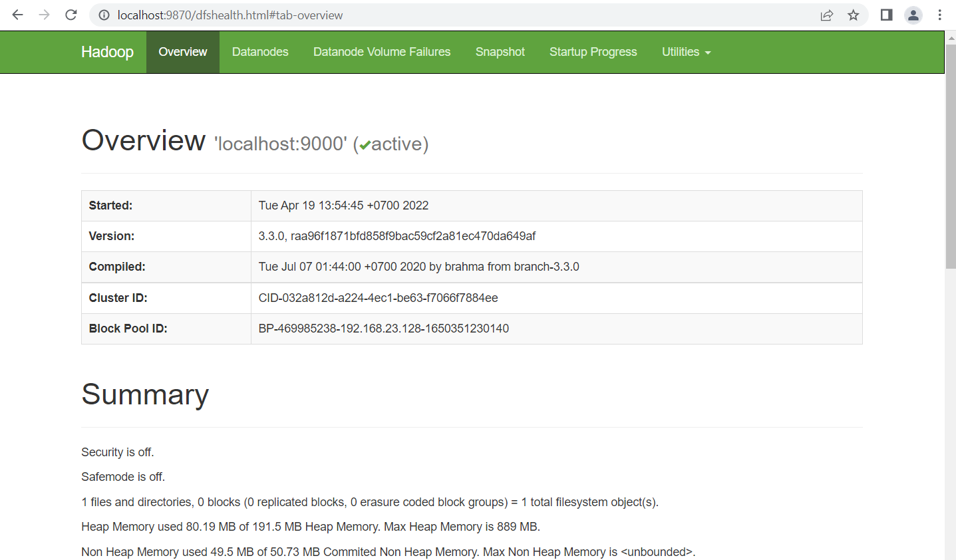956x560 pixels.
Task: Click the Cluster ID value cell
Action: click(556, 298)
